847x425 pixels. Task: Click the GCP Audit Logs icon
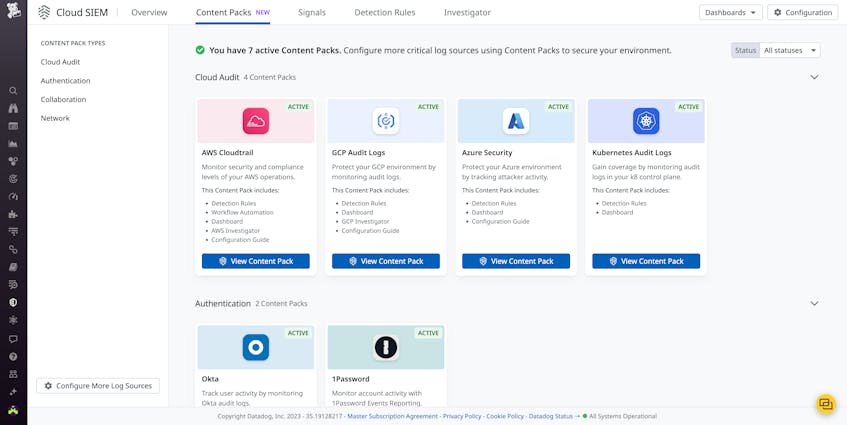click(x=386, y=121)
